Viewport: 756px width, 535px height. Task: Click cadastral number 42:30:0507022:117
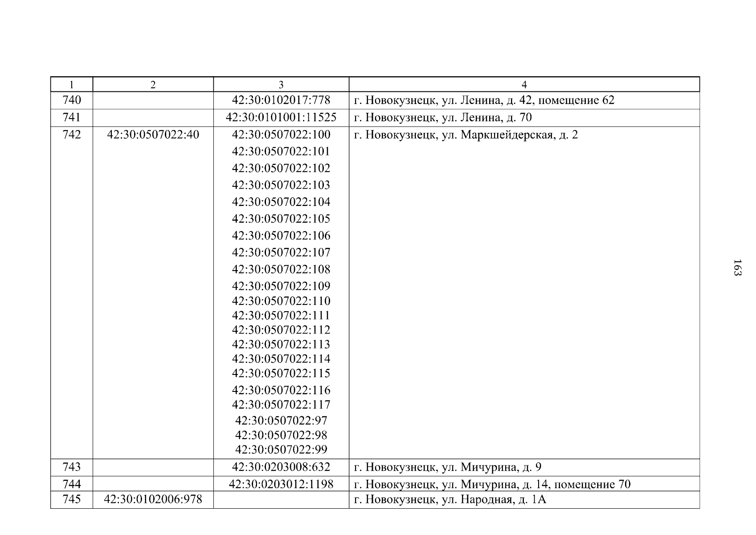point(281,405)
